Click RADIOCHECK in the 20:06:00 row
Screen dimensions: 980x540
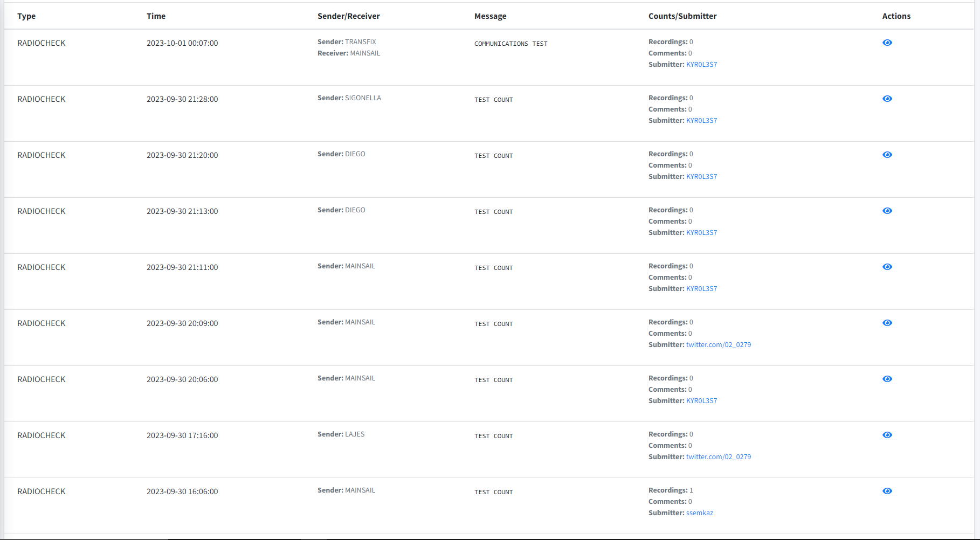click(x=42, y=379)
